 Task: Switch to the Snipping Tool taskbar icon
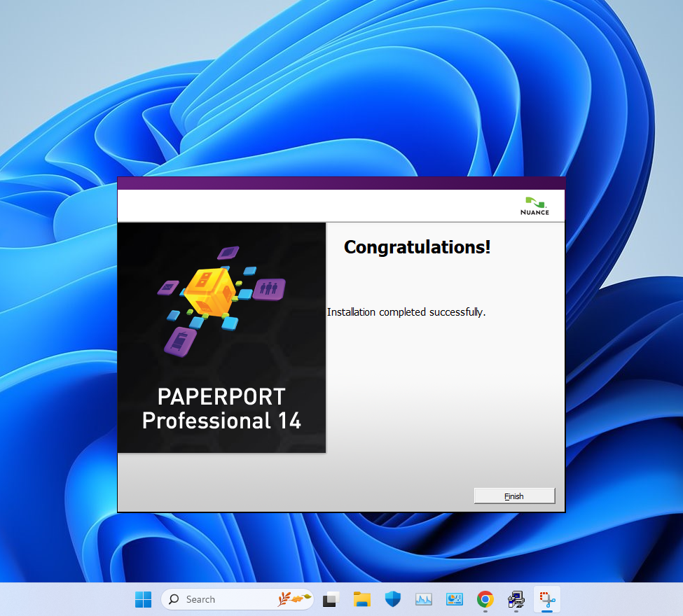[x=547, y=599]
